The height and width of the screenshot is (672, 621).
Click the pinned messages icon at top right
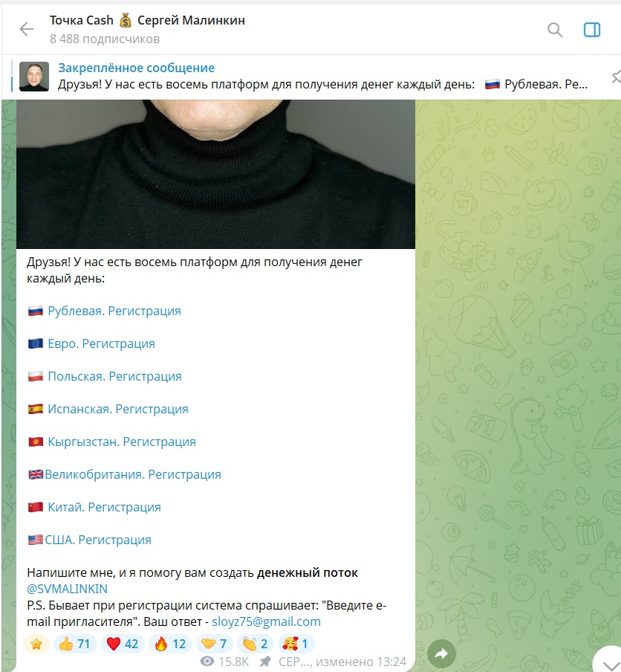coord(616,77)
